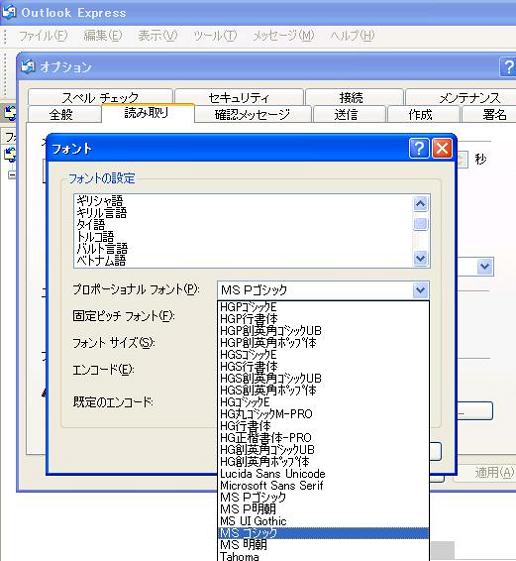Switch to the 送信 tab

click(x=346, y=114)
